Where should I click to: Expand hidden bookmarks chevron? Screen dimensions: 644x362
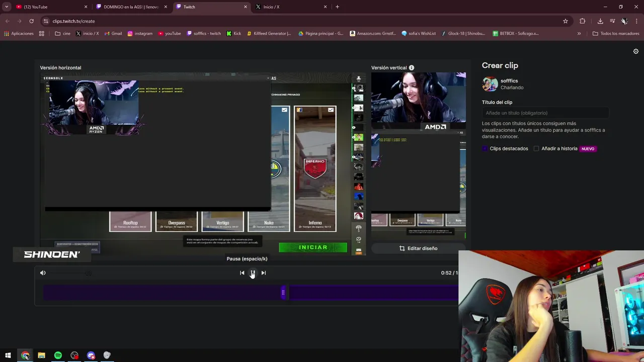point(579,34)
